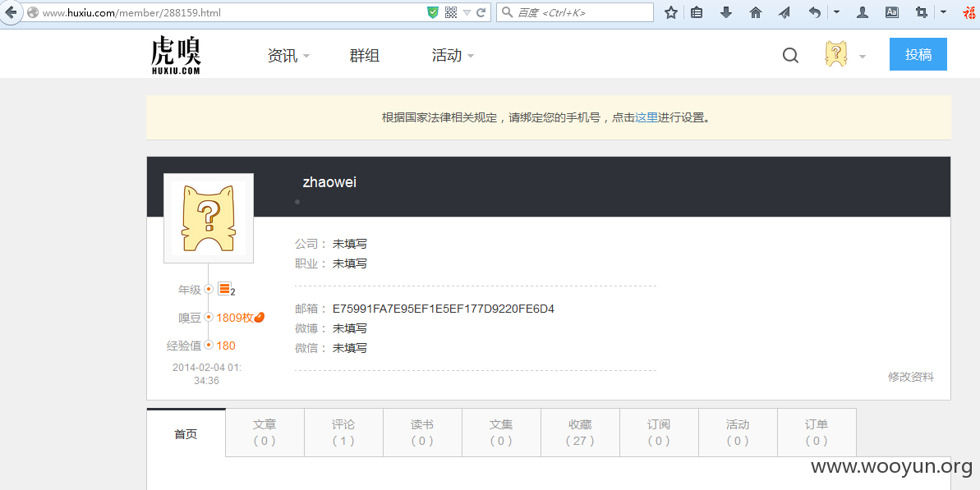This screenshot has height=490, width=980.
Task: Expand the screenshot tool dropdown arrow
Action: coord(943,11)
